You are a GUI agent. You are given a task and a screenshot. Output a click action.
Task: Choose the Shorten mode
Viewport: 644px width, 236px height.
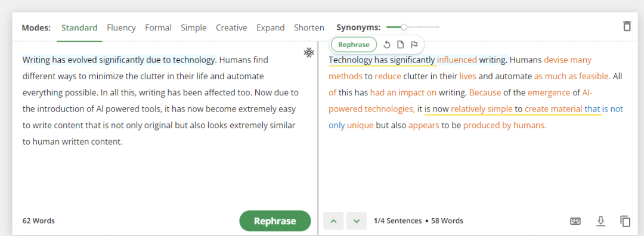(x=309, y=28)
